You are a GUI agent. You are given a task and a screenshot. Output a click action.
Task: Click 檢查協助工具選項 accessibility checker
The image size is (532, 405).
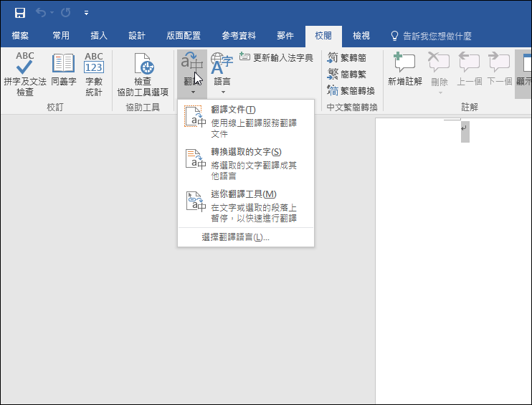coord(143,74)
